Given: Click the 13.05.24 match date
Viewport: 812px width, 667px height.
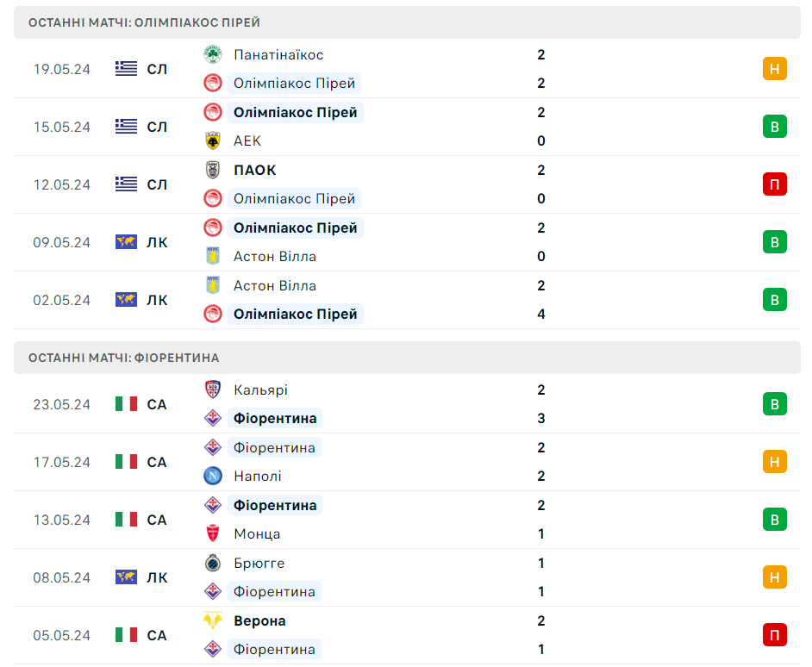Looking at the screenshot, I should [x=62, y=520].
